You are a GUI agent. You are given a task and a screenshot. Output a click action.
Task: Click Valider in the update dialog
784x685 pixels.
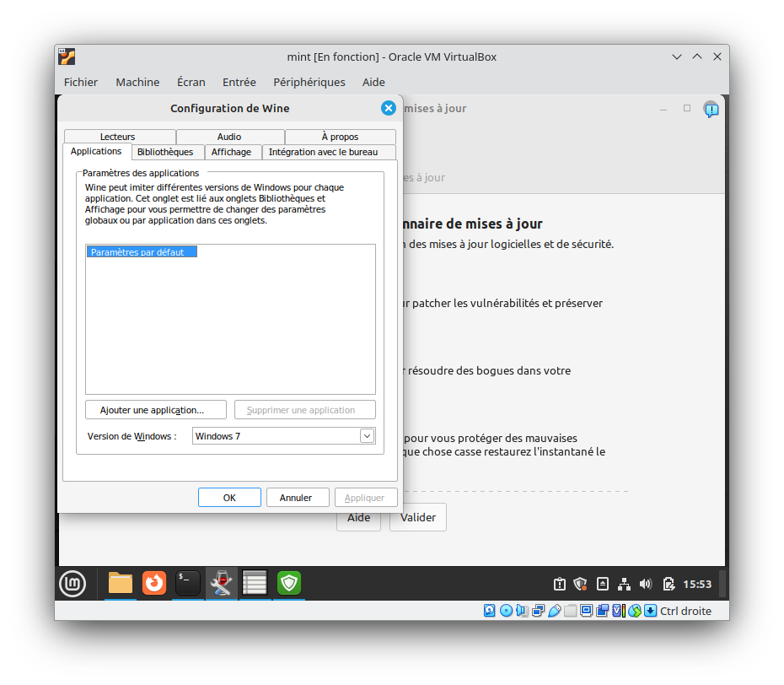417,517
